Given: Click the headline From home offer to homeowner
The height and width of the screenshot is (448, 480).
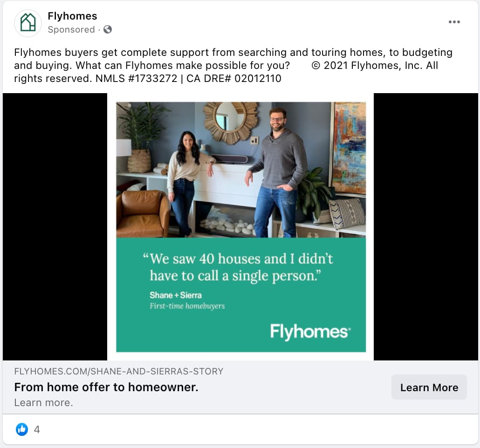Looking at the screenshot, I should click(x=106, y=387).
